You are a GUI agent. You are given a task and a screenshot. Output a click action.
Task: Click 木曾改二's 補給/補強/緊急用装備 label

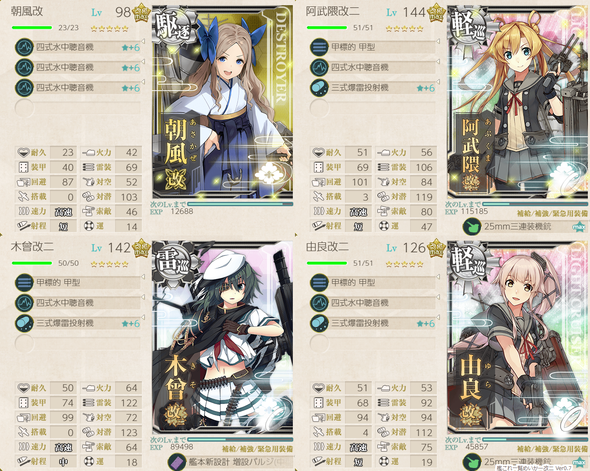click(257, 449)
